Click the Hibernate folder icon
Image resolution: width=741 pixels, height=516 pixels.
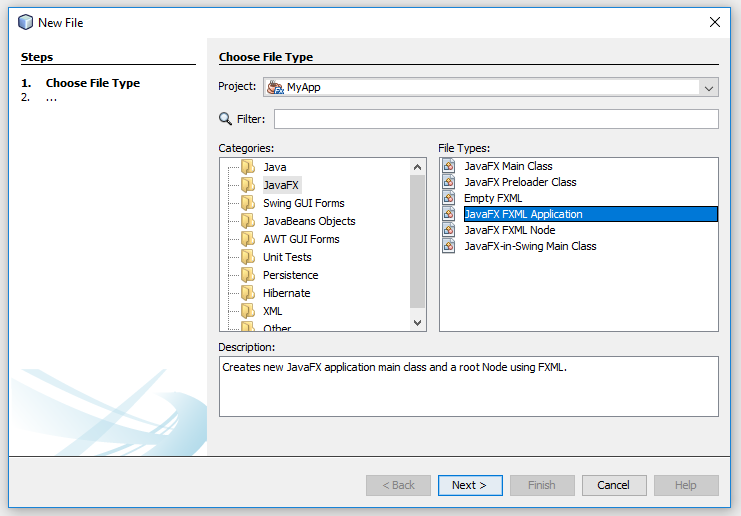[248, 292]
